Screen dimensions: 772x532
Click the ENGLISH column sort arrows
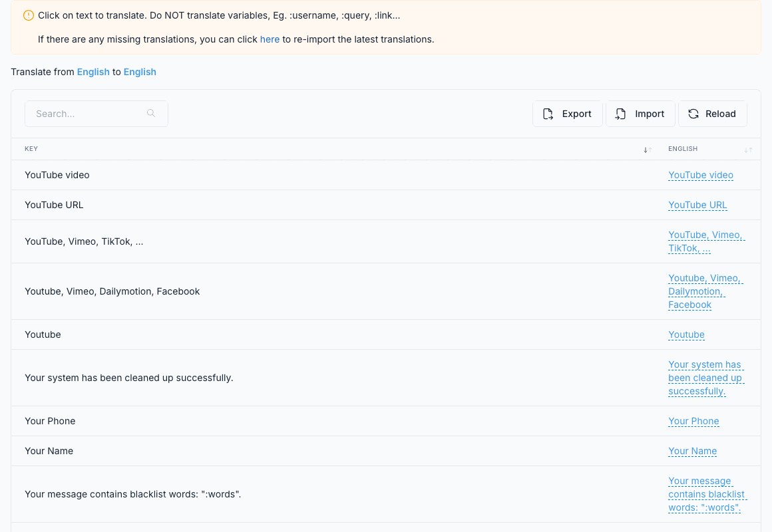click(x=748, y=150)
